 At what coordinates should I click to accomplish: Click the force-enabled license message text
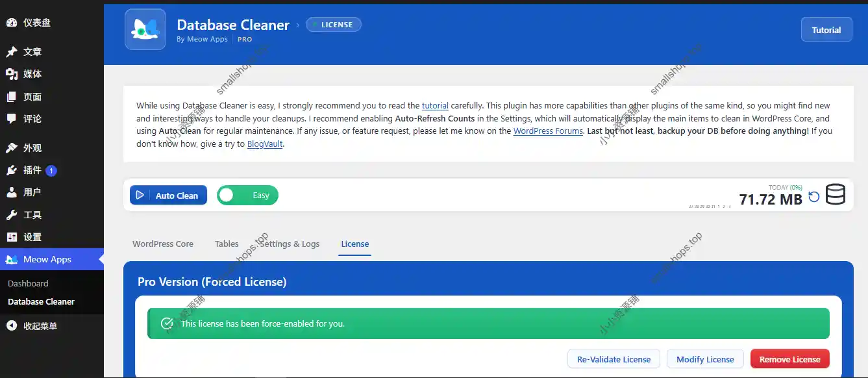click(263, 323)
